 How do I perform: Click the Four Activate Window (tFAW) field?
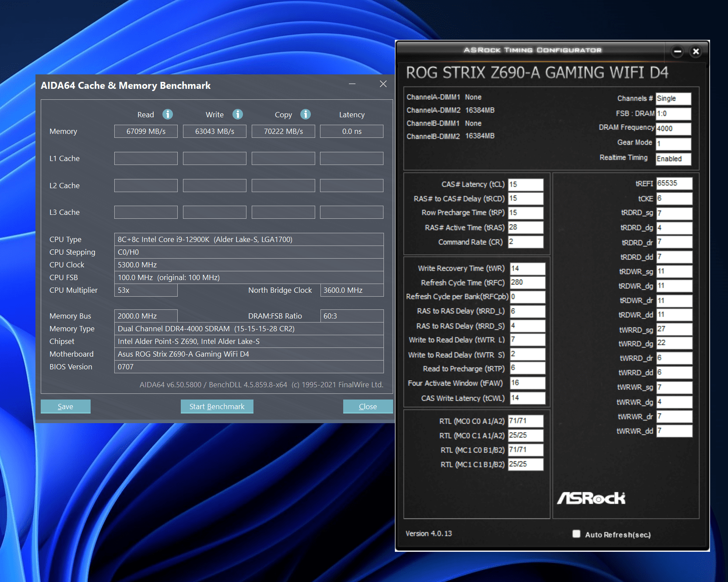(528, 383)
